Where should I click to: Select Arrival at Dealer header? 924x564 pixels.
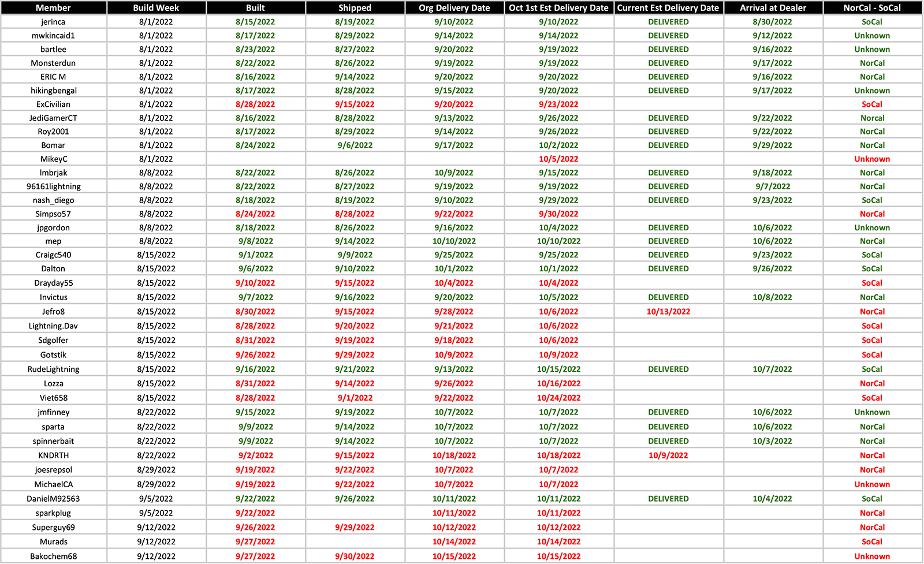773,8
